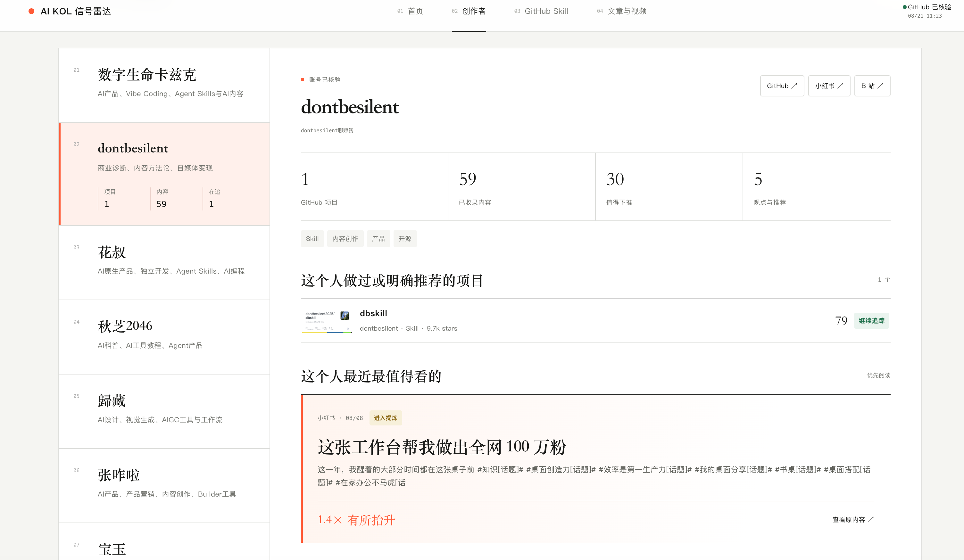Image resolution: width=964 pixels, height=560 pixels.
Task: Open the dbskill project thumbnail
Action: coord(327,321)
